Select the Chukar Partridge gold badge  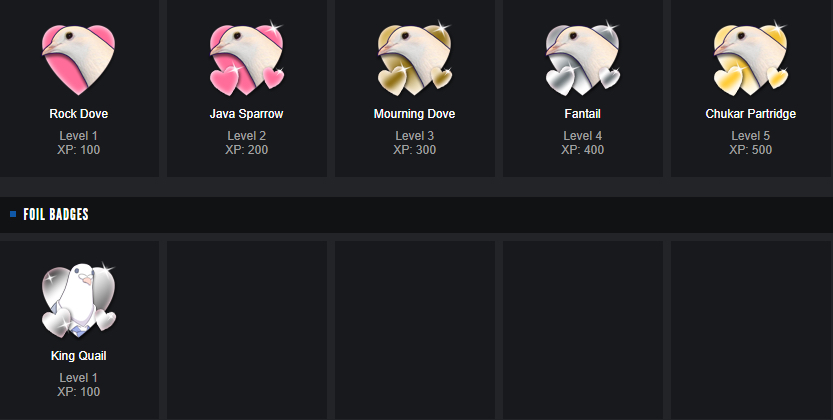[751, 59]
